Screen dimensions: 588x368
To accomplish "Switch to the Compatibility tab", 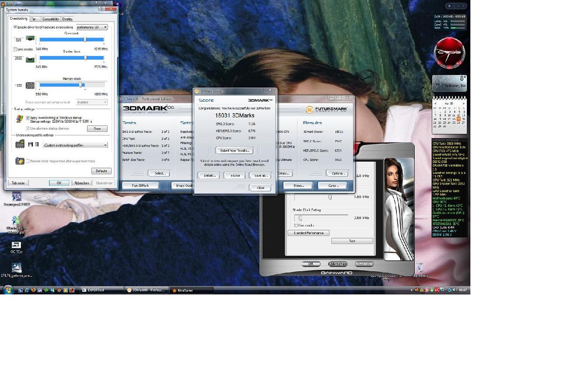I will tap(51, 19).
